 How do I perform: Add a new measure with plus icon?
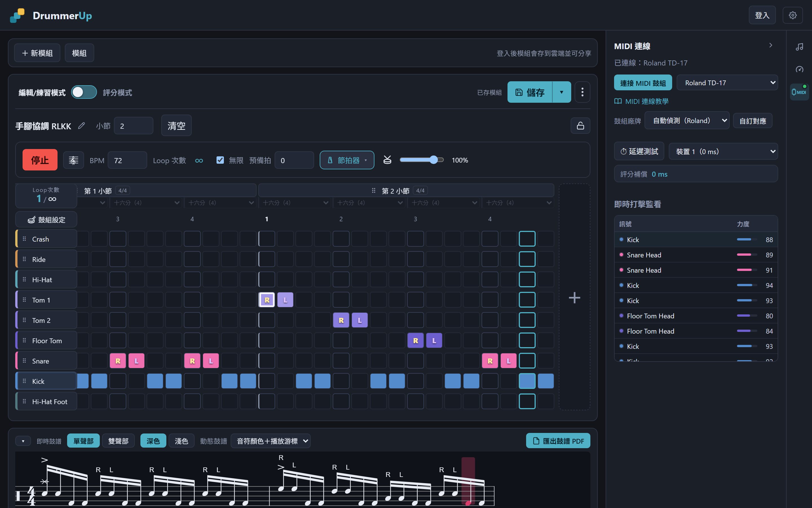click(x=574, y=297)
